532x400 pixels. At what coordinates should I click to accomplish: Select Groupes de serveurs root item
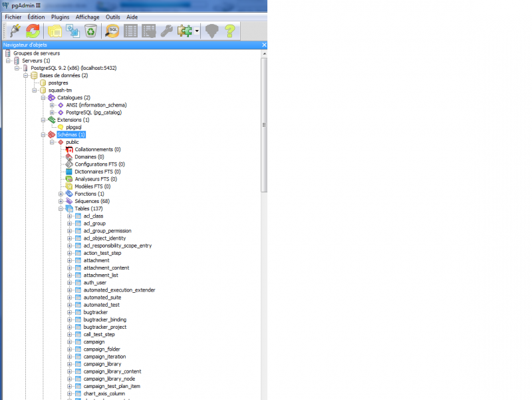pos(37,53)
